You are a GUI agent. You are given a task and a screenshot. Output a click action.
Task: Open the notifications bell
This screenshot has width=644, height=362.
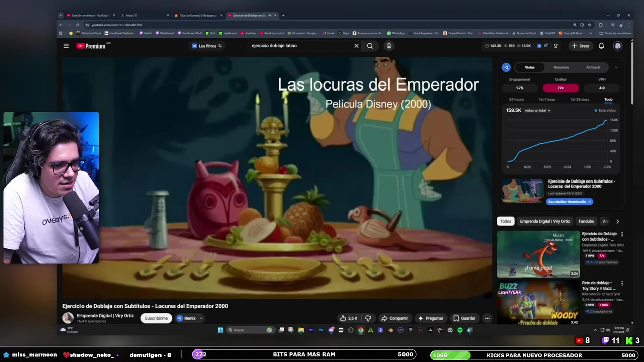(x=601, y=46)
